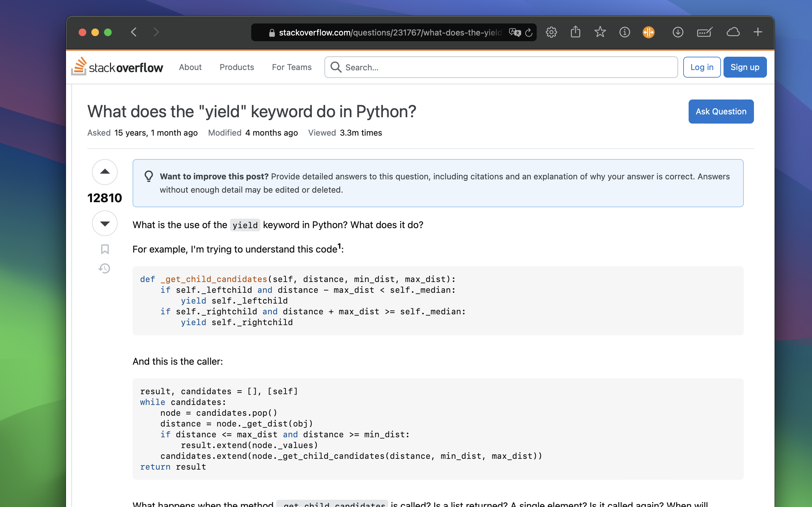Select the For Teams menu item

click(292, 67)
